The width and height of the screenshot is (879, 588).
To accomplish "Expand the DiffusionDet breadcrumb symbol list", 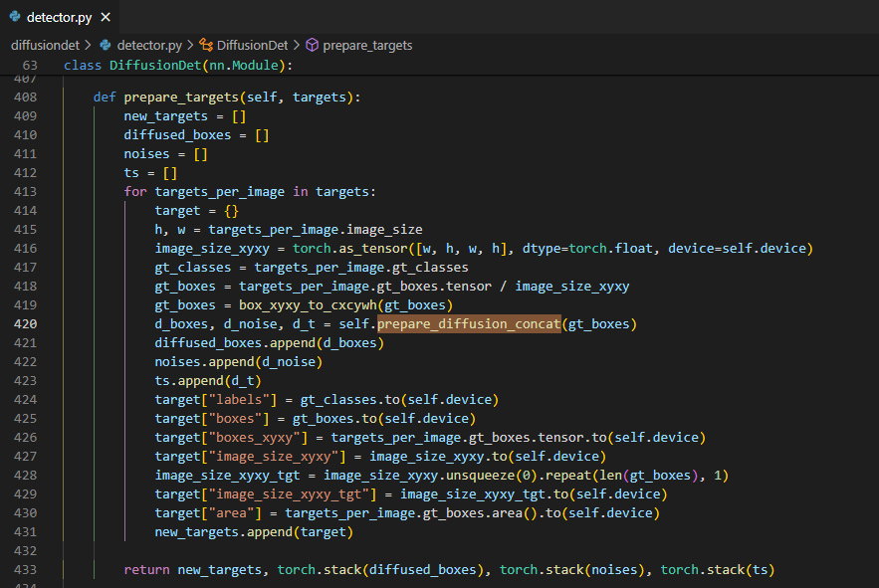I will tap(253, 45).
